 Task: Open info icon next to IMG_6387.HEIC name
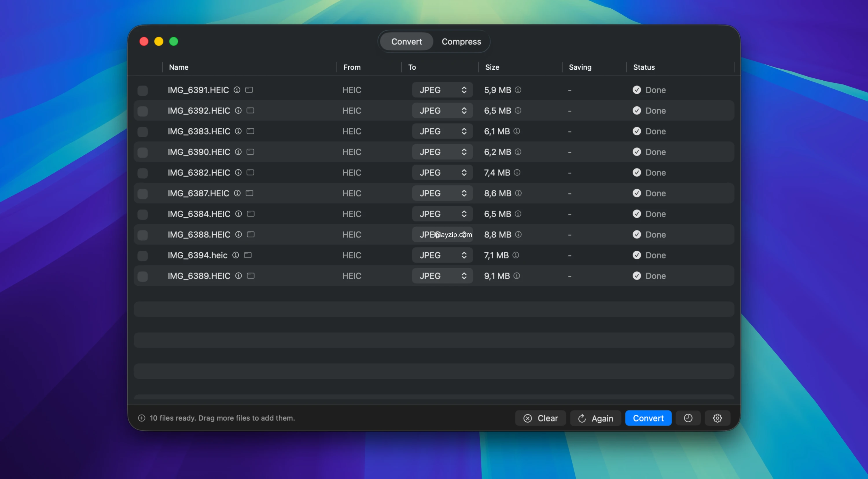pyautogui.click(x=237, y=193)
